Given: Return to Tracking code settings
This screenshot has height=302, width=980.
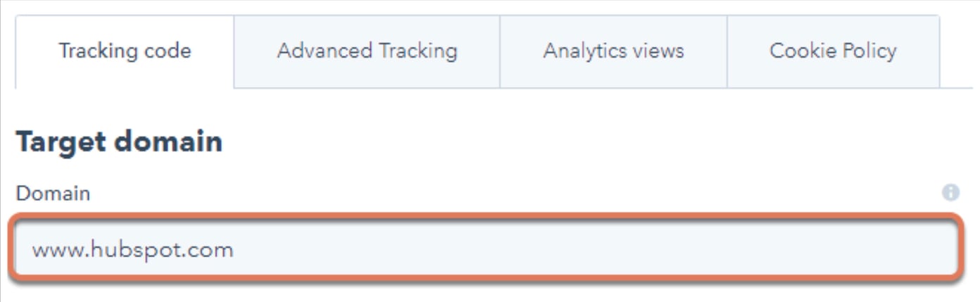Looking at the screenshot, I should [125, 51].
